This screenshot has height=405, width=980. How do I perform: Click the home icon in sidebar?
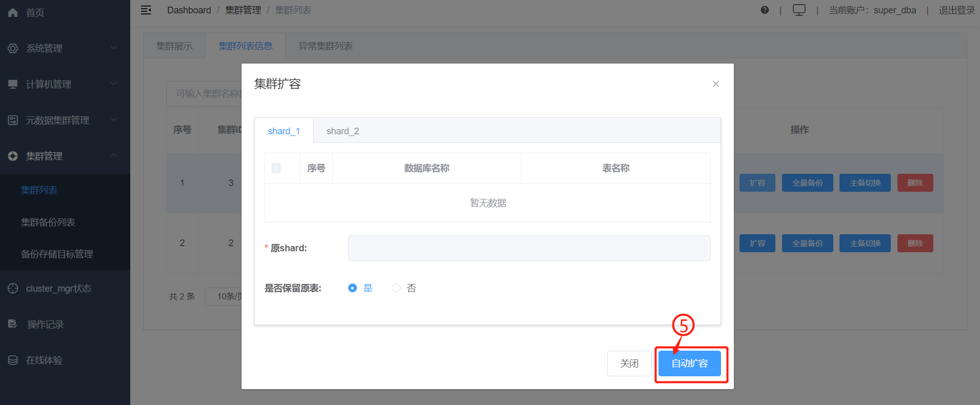point(13,13)
